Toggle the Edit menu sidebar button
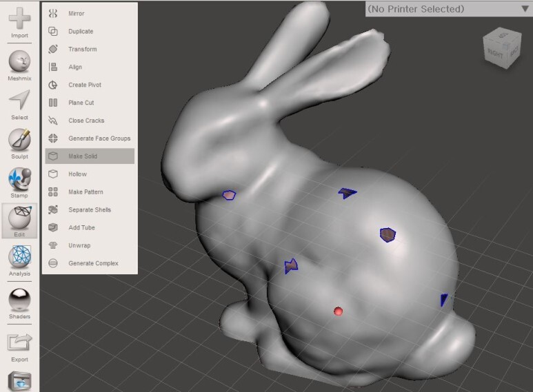533x392 pixels. (x=19, y=220)
